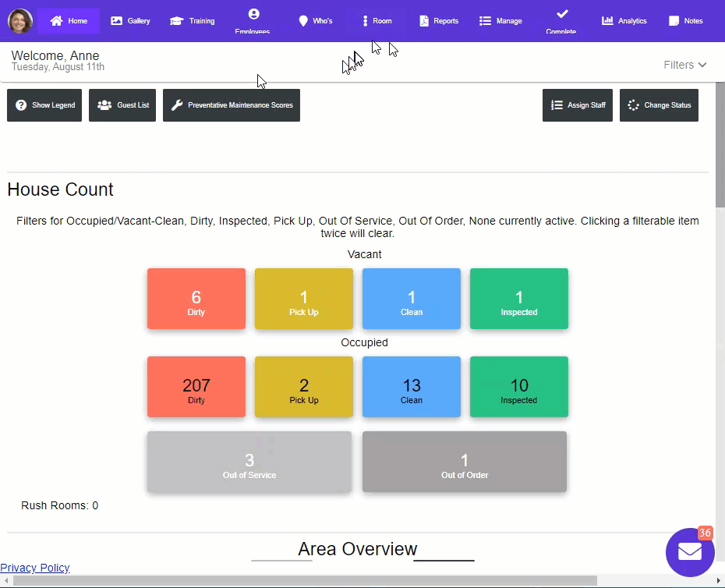Go to the Home tab
725x588 pixels.
(69, 21)
